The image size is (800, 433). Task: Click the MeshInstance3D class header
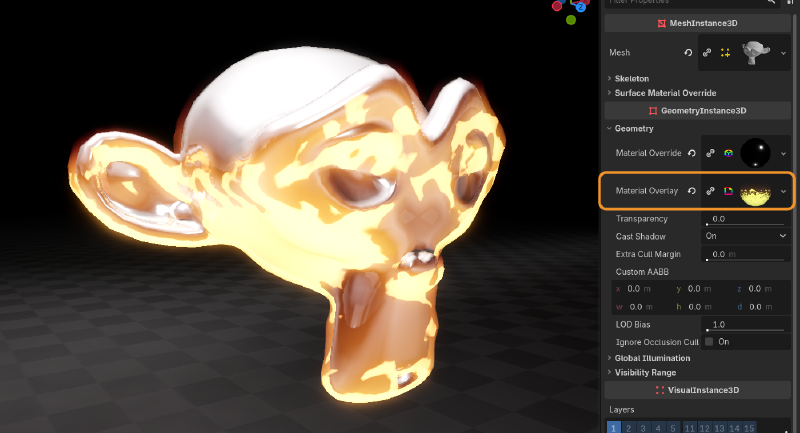pyautogui.click(x=697, y=23)
